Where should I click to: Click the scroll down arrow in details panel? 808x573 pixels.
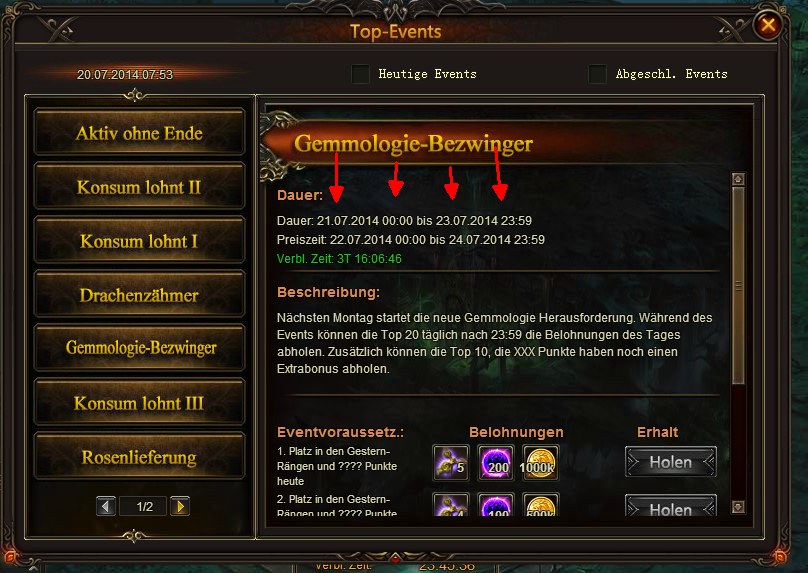coord(738,507)
